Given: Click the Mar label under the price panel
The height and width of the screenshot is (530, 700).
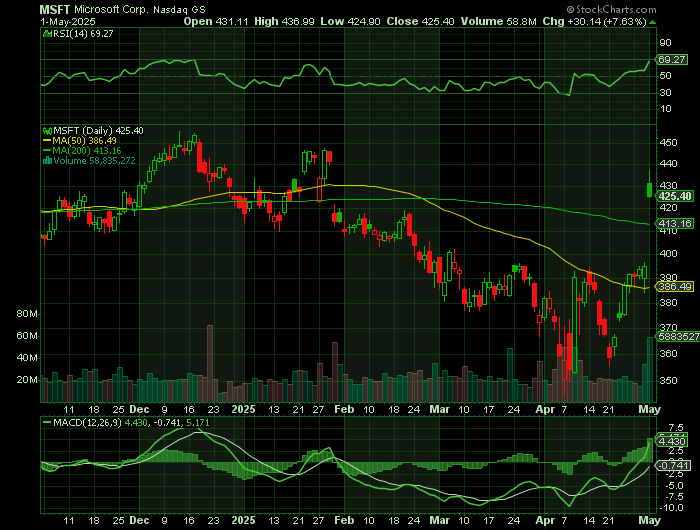Looking at the screenshot, I should (440, 409).
